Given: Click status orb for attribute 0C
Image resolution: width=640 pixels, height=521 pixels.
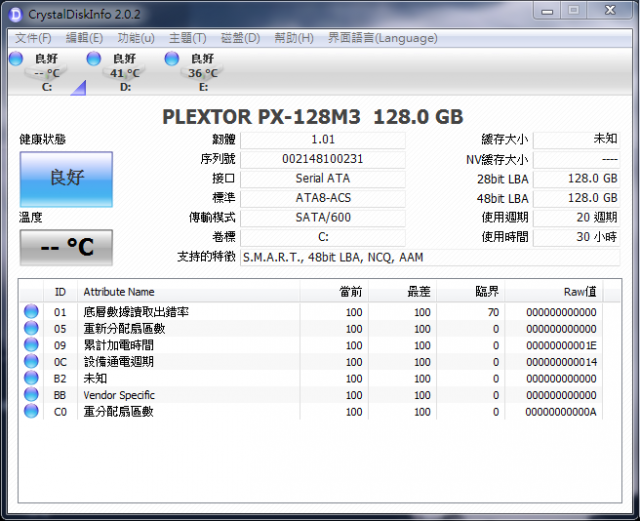Looking at the screenshot, I should (x=31, y=361).
